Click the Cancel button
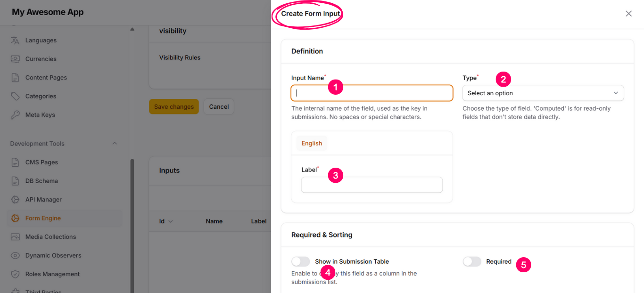644x293 pixels. (x=219, y=107)
